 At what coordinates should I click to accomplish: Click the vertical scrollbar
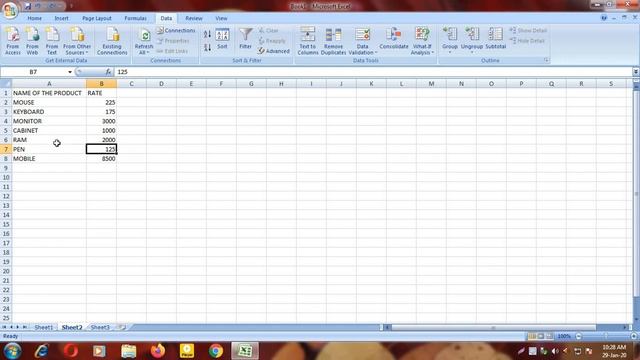tap(636, 194)
